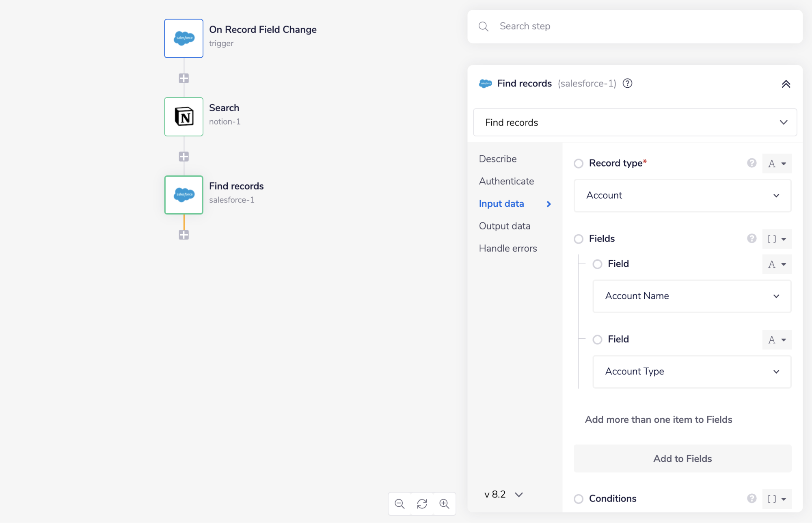Add step below Find records via plus icon
Image resolution: width=812 pixels, height=523 pixels.
point(184,235)
